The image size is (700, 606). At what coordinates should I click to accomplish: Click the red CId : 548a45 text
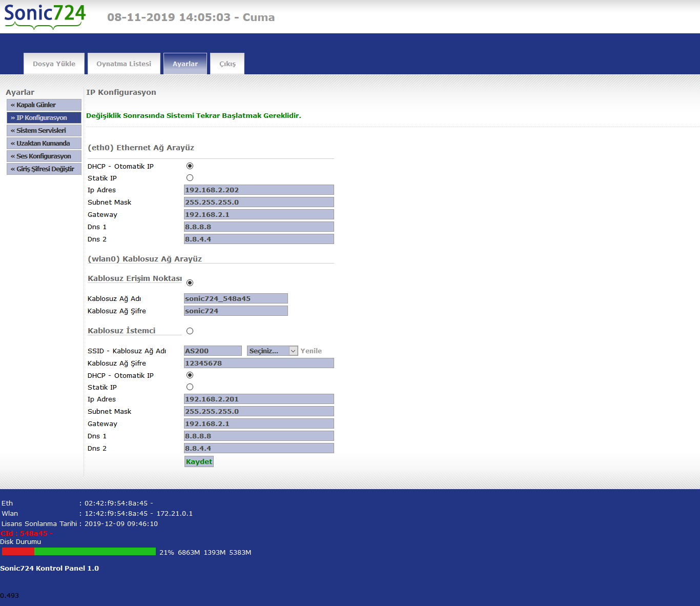[26, 534]
